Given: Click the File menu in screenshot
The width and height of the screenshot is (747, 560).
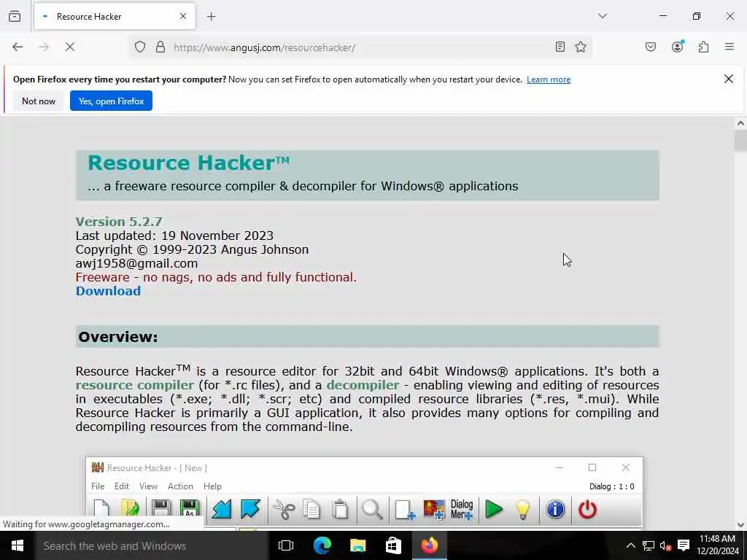Looking at the screenshot, I should click(x=98, y=486).
